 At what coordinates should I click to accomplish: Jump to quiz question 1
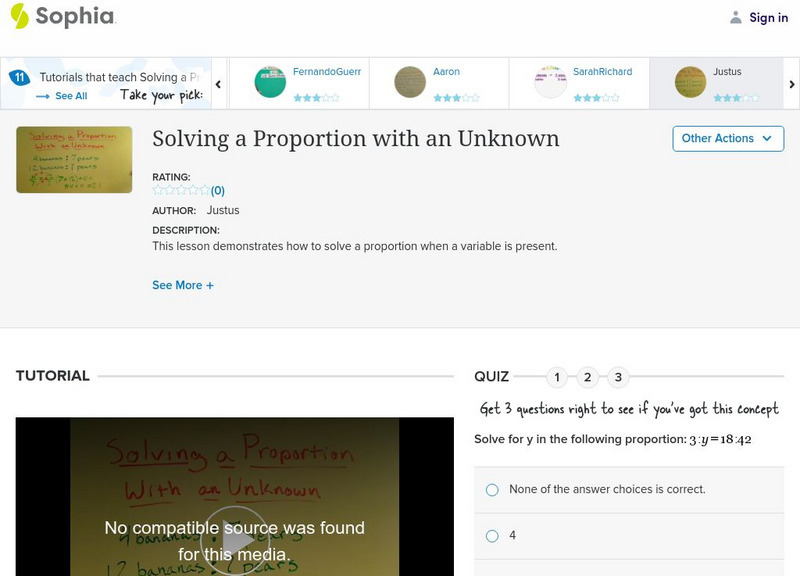557,378
